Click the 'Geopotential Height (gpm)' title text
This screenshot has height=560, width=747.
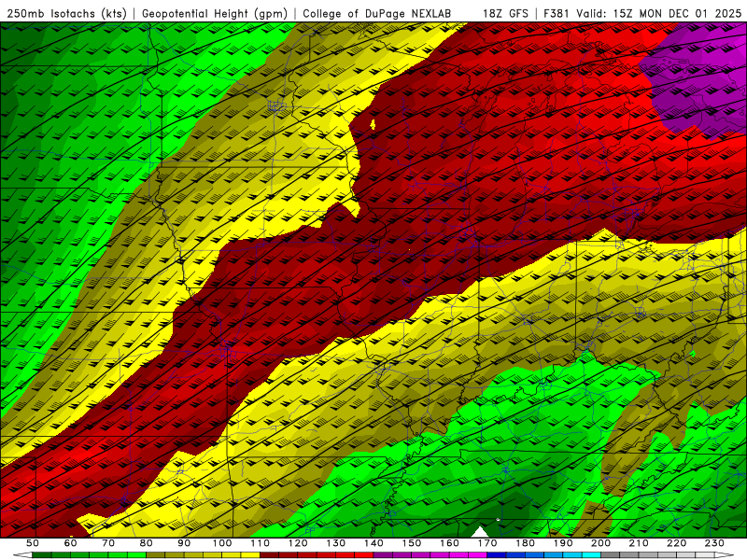[x=215, y=14]
